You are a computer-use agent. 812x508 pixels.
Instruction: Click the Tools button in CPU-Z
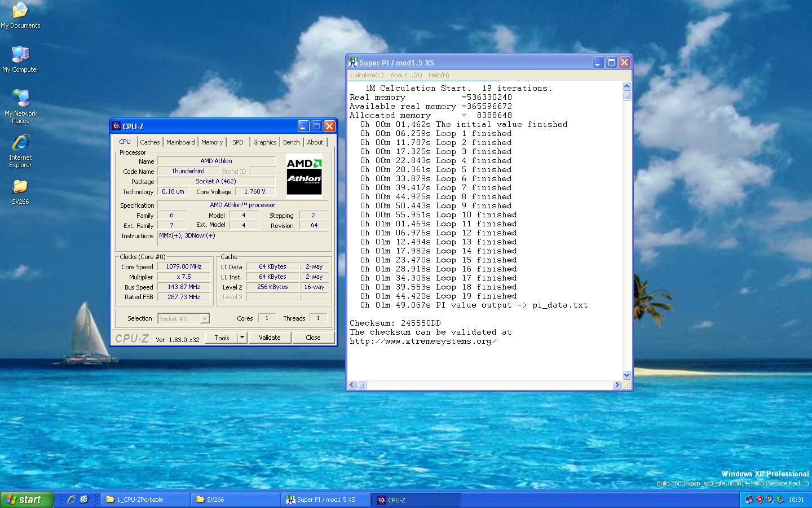tap(222, 338)
